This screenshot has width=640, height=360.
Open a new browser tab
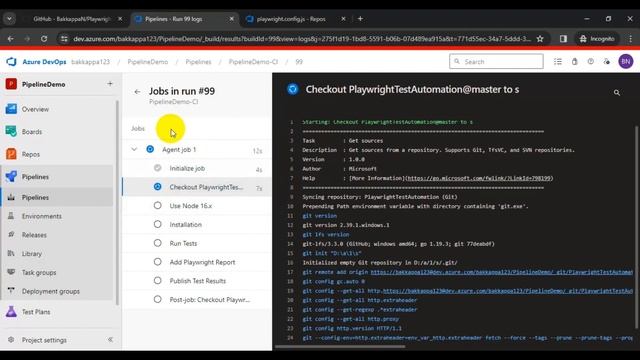(x=360, y=19)
